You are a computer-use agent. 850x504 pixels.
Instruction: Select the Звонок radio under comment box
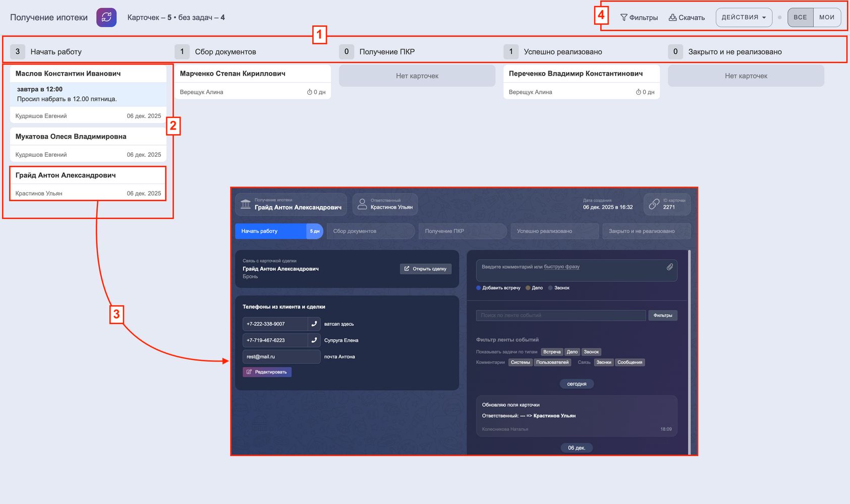(550, 288)
